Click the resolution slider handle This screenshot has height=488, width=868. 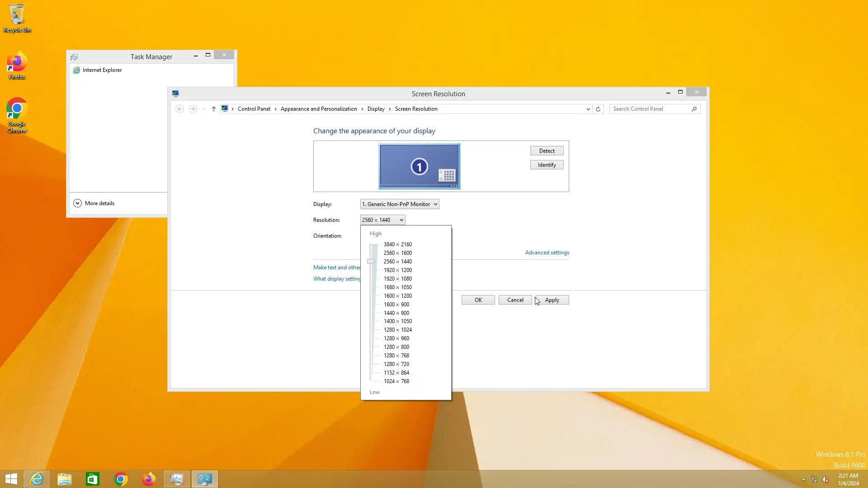[x=371, y=262]
